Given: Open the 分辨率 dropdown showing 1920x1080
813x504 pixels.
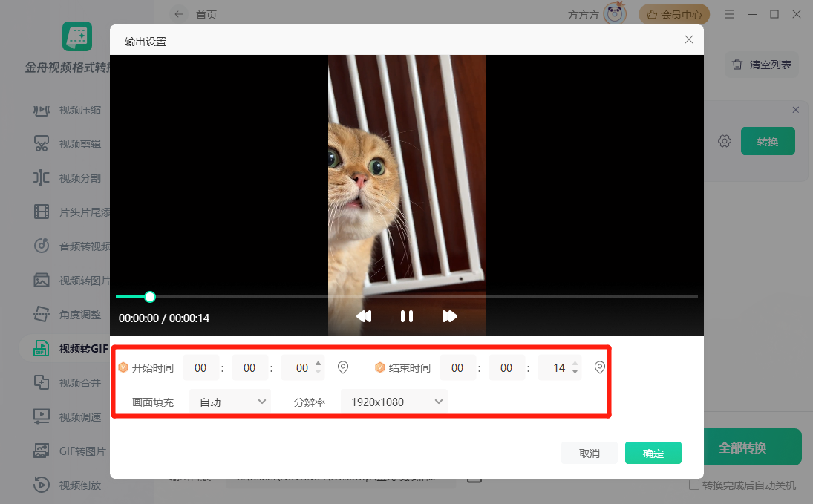Looking at the screenshot, I should coord(394,401).
